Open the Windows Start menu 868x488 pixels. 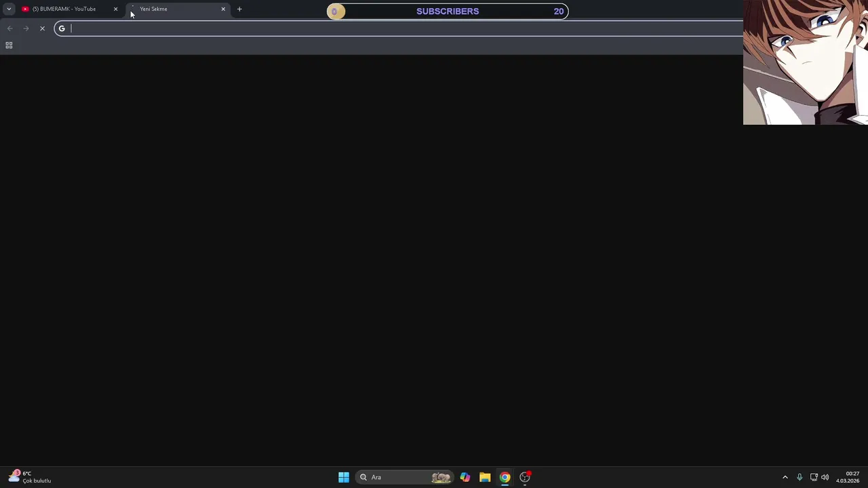(344, 477)
